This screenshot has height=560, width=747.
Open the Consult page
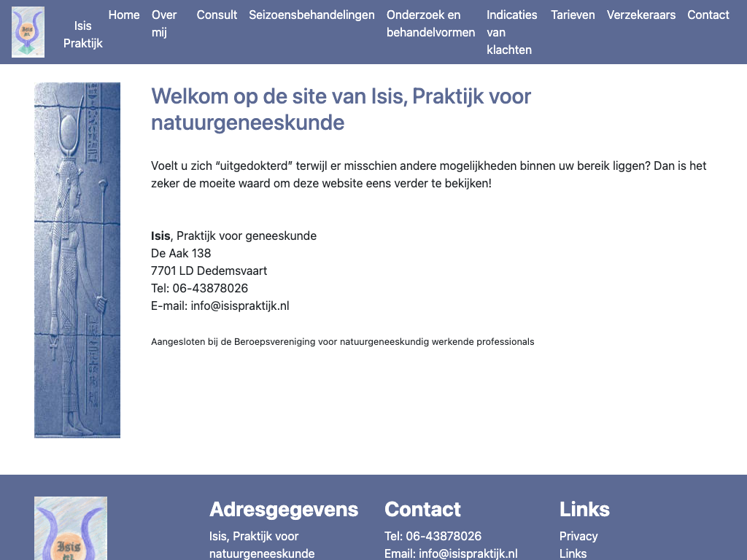coord(217,15)
